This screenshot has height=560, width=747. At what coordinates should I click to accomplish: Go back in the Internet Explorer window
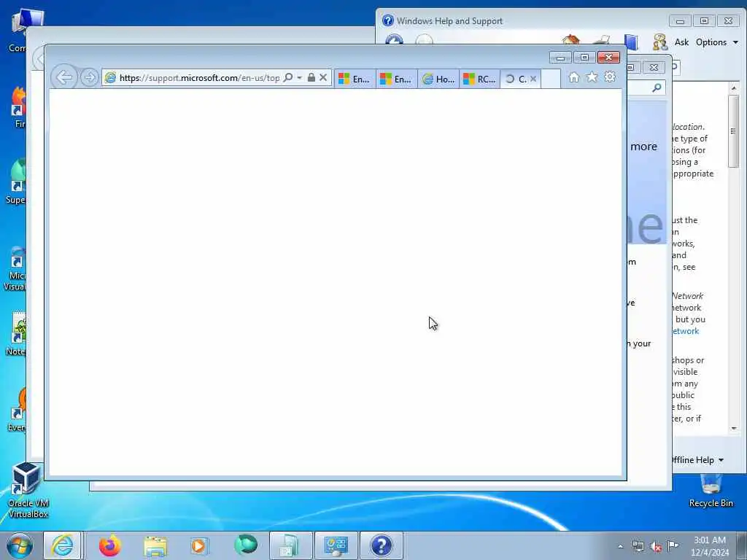64,77
